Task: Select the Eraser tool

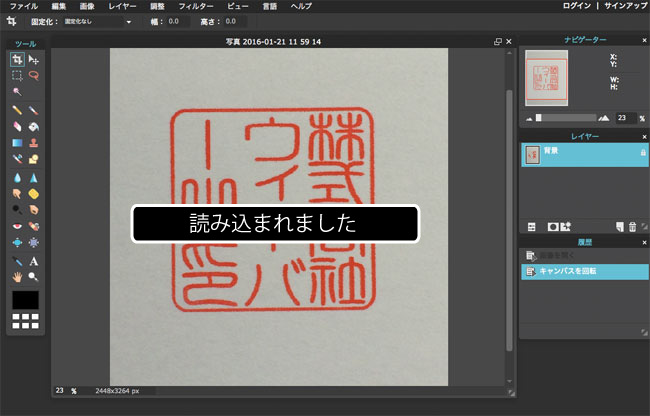Action: tap(17, 126)
